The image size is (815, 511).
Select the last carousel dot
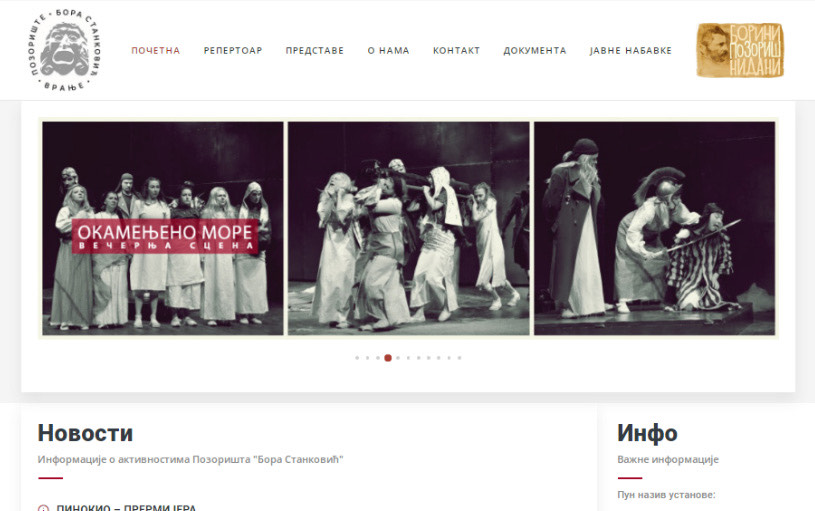[x=459, y=358]
